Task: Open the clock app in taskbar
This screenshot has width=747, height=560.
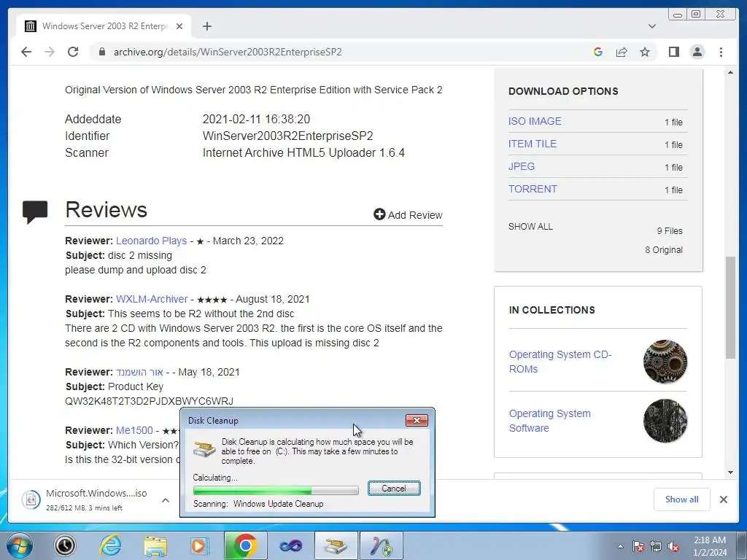Action: click(65, 545)
